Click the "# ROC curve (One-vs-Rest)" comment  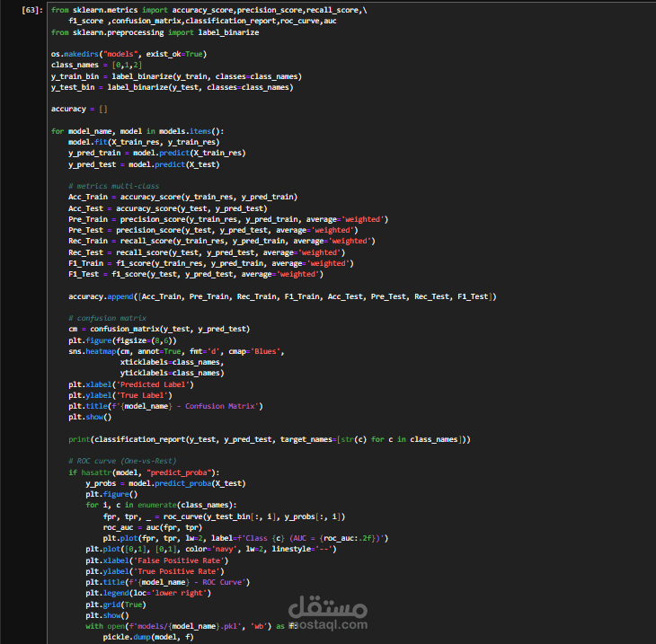tap(122, 461)
